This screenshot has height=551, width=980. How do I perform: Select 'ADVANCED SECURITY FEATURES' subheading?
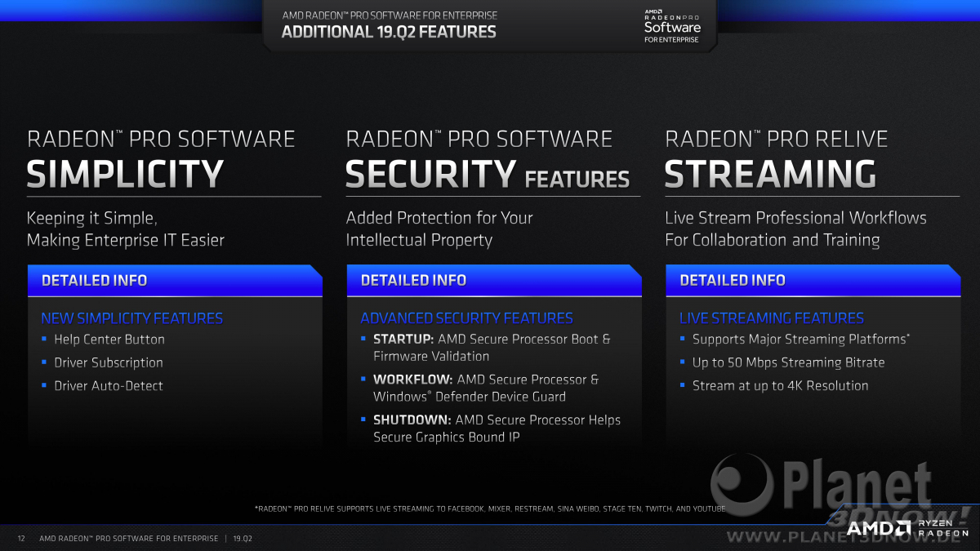[x=466, y=318]
